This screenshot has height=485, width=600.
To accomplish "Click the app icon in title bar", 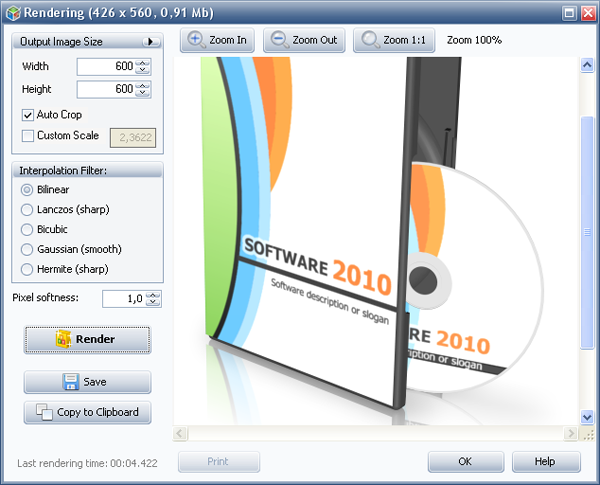I will click(10, 12).
